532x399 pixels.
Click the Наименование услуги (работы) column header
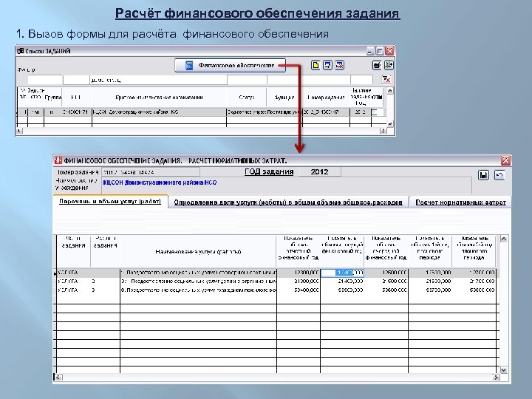[x=198, y=252]
